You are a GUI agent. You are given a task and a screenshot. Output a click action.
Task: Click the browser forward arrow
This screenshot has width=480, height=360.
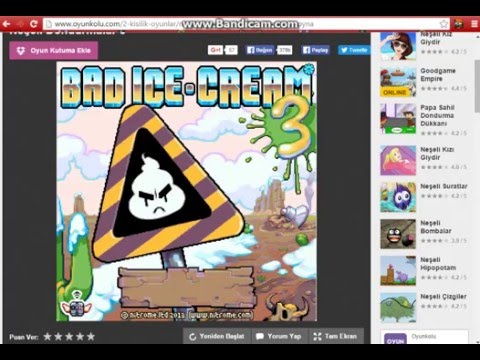[x=20, y=24]
